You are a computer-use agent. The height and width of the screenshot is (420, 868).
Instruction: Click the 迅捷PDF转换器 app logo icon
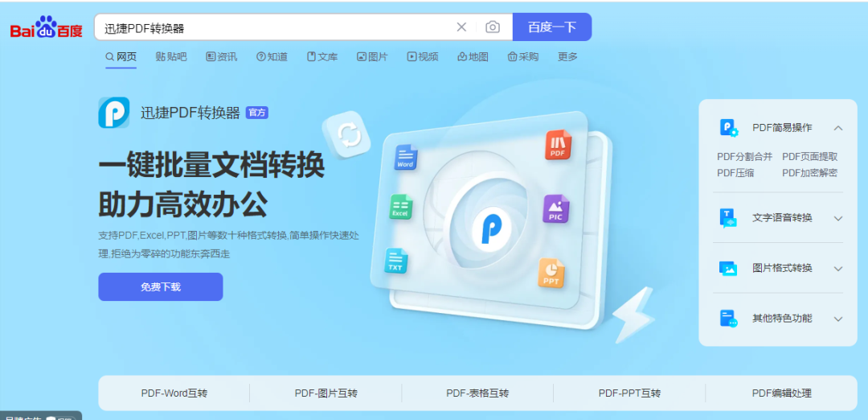pos(114,113)
